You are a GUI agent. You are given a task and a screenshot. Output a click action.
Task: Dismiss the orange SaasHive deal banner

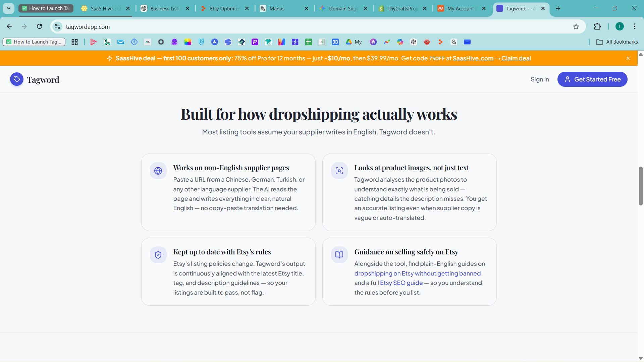(628, 58)
